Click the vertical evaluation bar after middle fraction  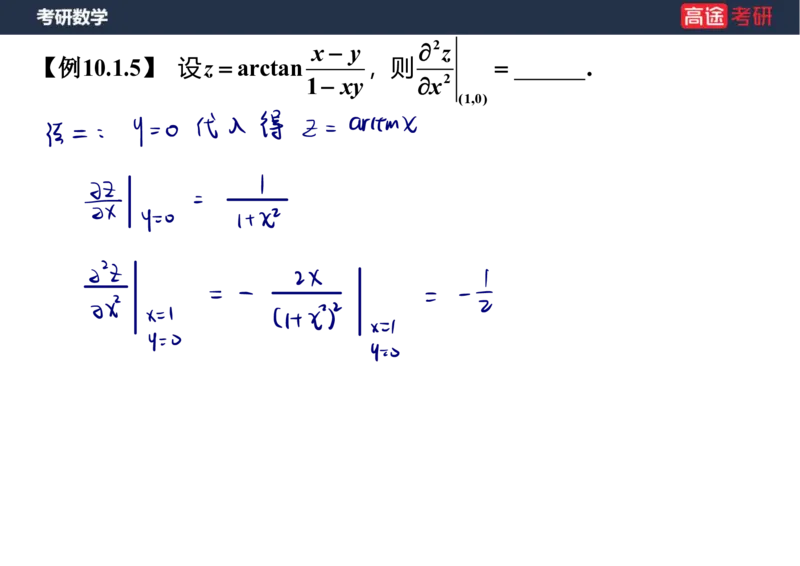click(x=358, y=300)
